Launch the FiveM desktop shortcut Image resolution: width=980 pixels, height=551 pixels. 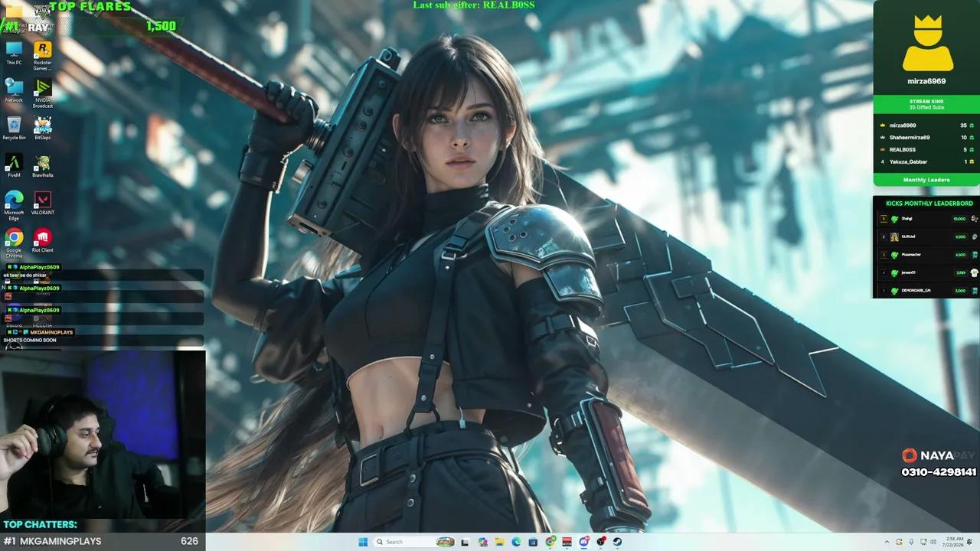pos(14,165)
